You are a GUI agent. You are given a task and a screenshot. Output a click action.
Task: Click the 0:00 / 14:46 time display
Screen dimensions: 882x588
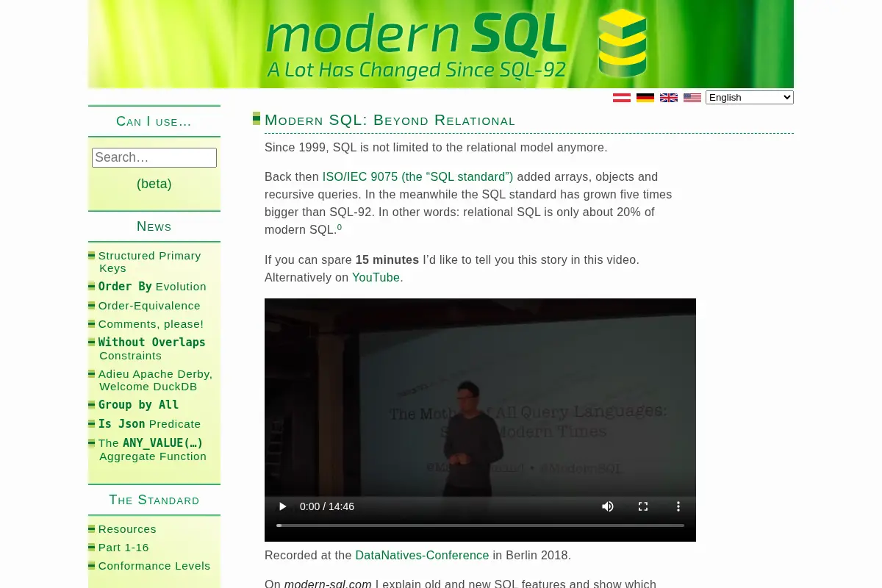tap(327, 506)
